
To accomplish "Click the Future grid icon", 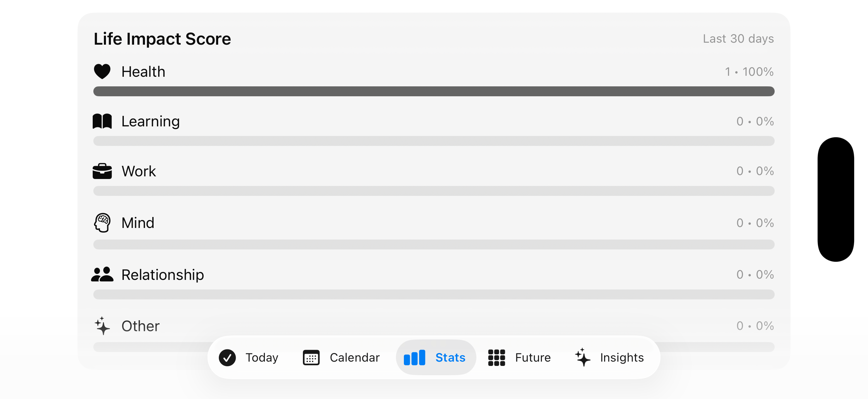I will click(496, 357).
